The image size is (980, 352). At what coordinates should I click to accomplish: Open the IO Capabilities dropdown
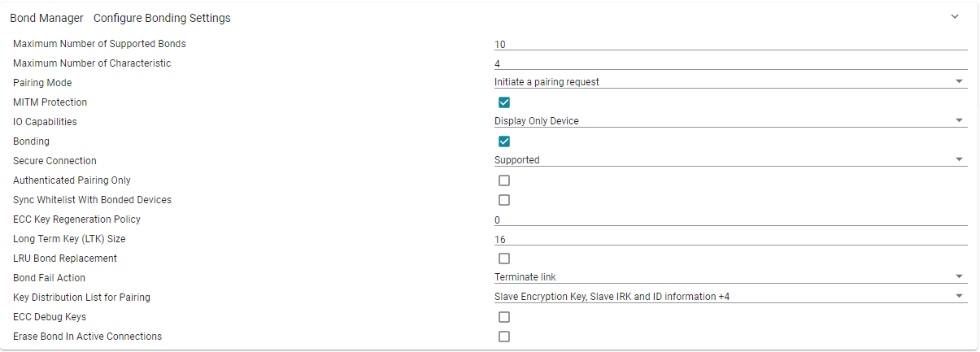pos(730,121)
